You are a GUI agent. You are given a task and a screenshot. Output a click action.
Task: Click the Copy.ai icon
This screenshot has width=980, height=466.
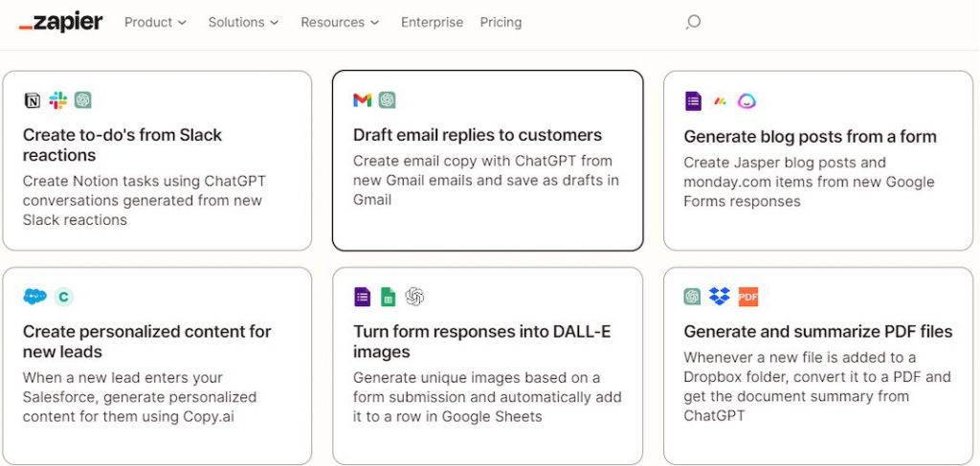click(x=63, y=297)
